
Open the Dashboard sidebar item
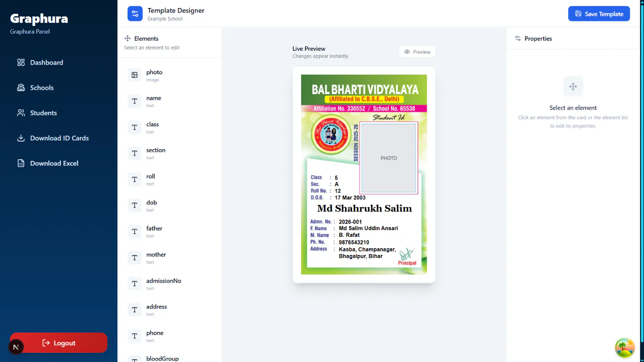[59, 63]
